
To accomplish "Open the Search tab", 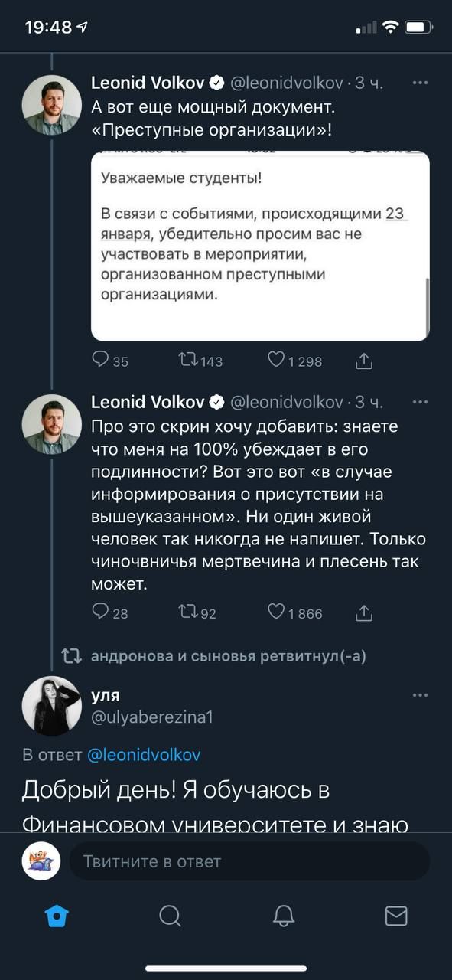I will pos(170,915).
